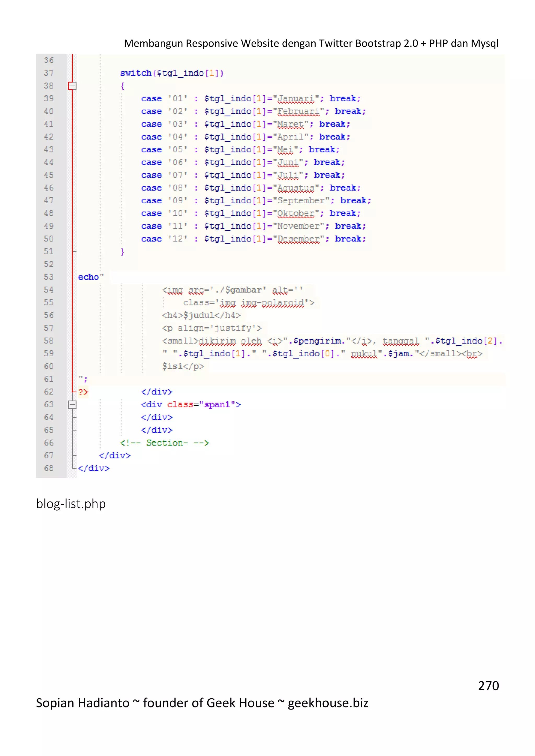Select line number 37 in the gutter
Viewport: 535px width, 756px height.
coord(49,73)
